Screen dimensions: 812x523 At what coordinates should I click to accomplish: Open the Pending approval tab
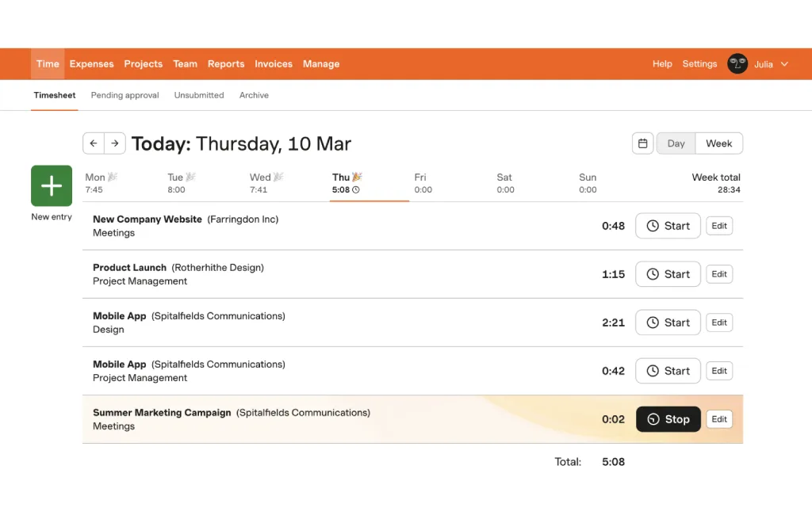tap(124, 95)
